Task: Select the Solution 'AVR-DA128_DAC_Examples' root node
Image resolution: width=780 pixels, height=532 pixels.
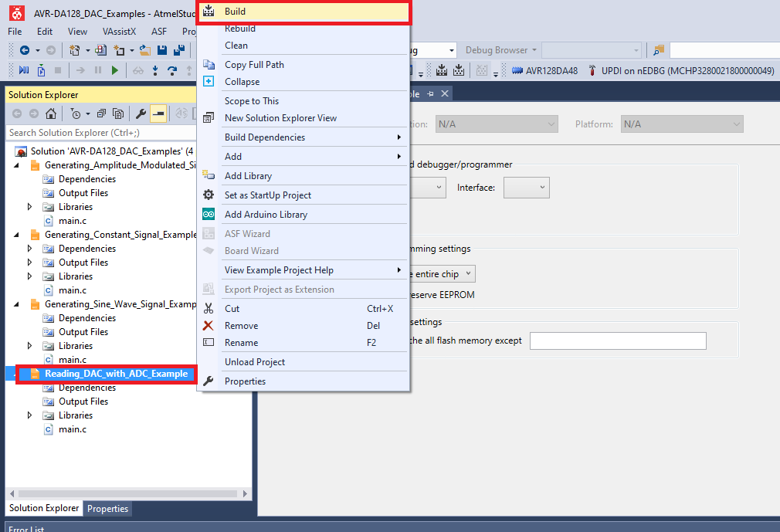Action: (x=112, y=151)
